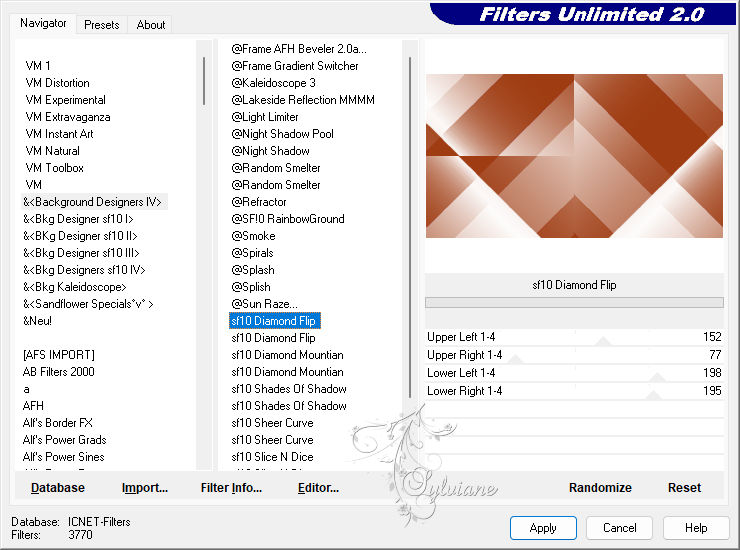The height and width of the screenshot is (550, 740).
Task: Open the filter Editor...
Action: pyautogui.click(x=318, y=488)
